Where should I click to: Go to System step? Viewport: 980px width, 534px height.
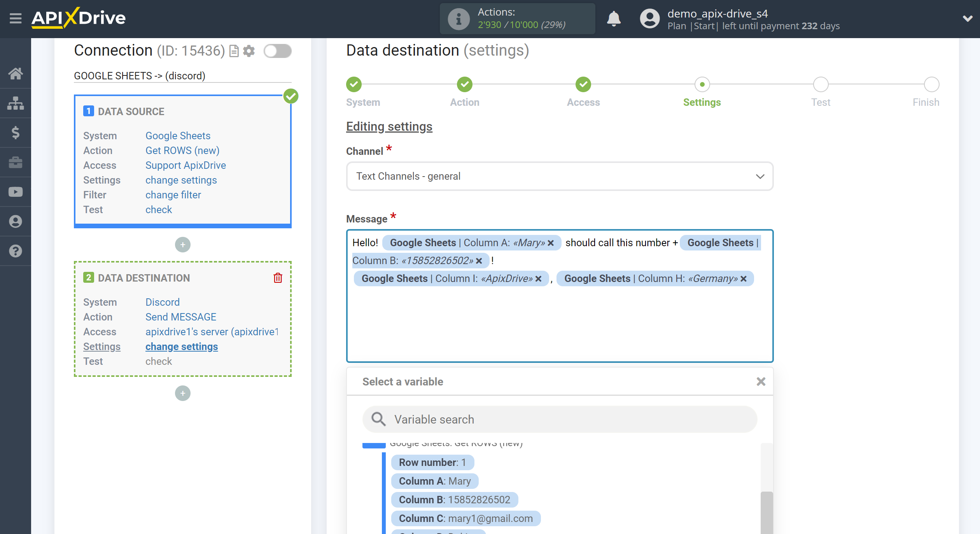[x=354, y=84]
